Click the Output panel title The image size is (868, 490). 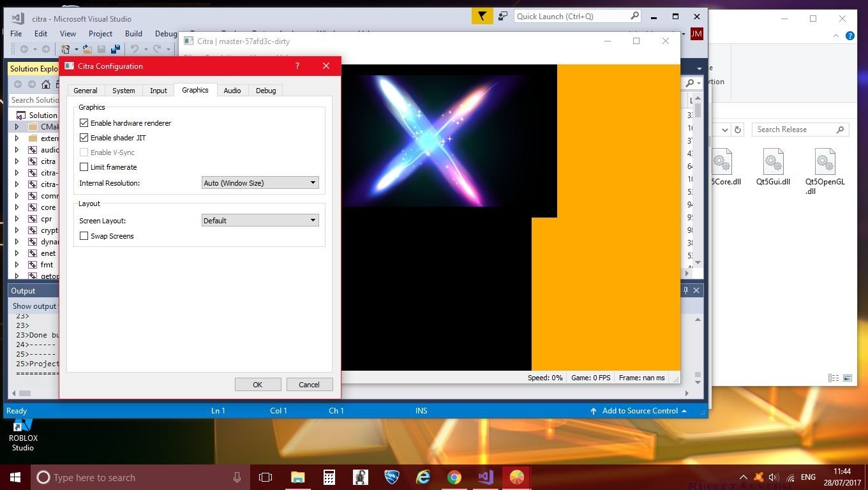(23, 291)
